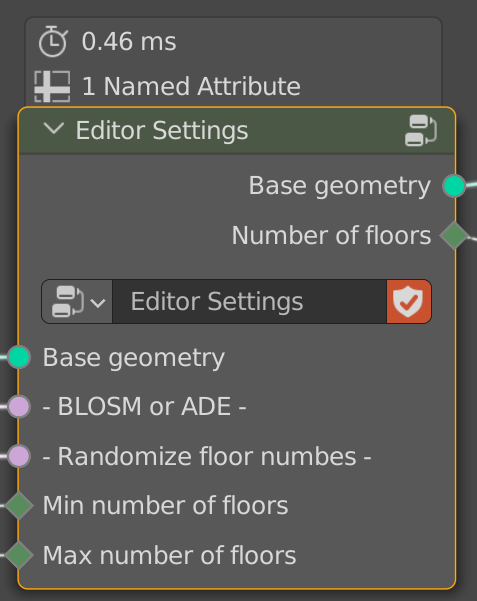Screen dimensions: 477x601
Task: Click the Min number of floors label
Action: coord(165,506)
